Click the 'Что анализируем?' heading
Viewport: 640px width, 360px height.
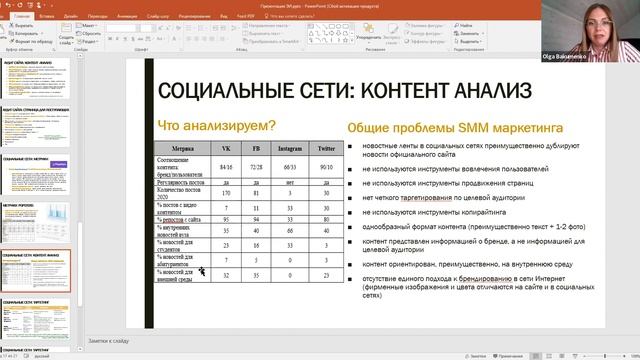pyautogui.click(x=217, y=125)
